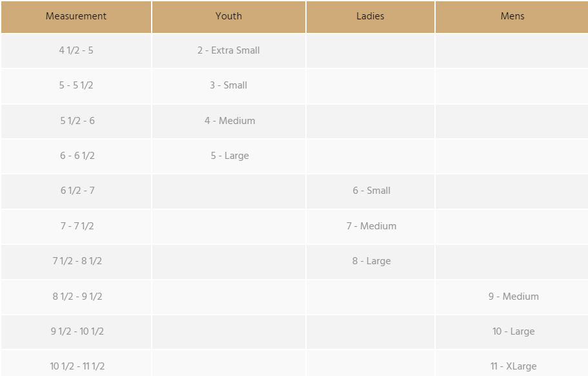Click the 6 1/2 - 7 measurement cell

[77, 191]
